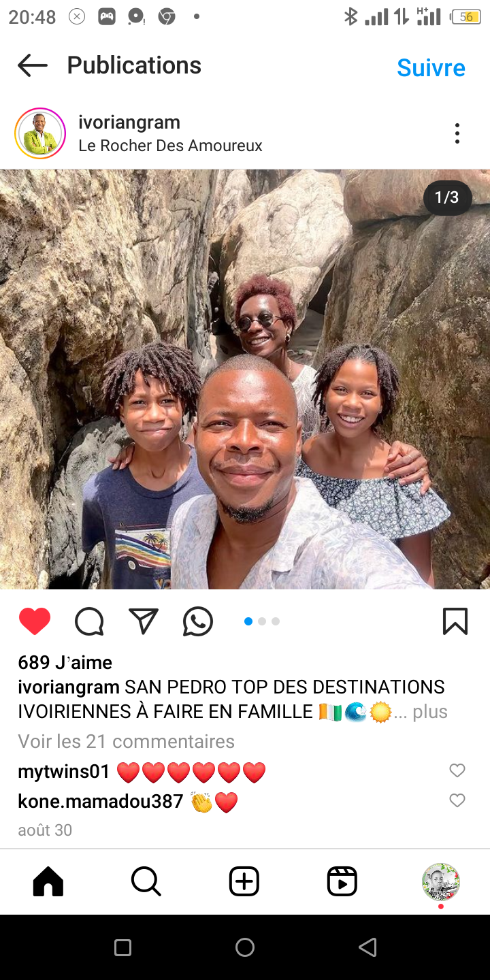Toggle the bookmark save icon
This screenshot has height=980, width=490.
pos(455,621)
